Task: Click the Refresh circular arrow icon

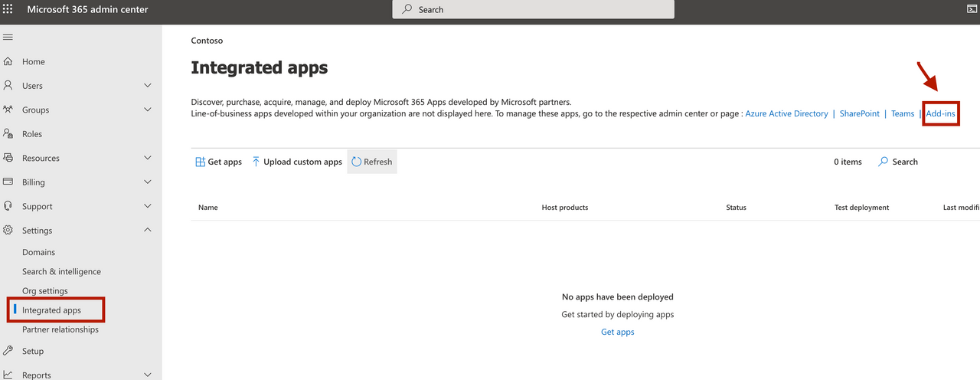Action: (356, 162)
